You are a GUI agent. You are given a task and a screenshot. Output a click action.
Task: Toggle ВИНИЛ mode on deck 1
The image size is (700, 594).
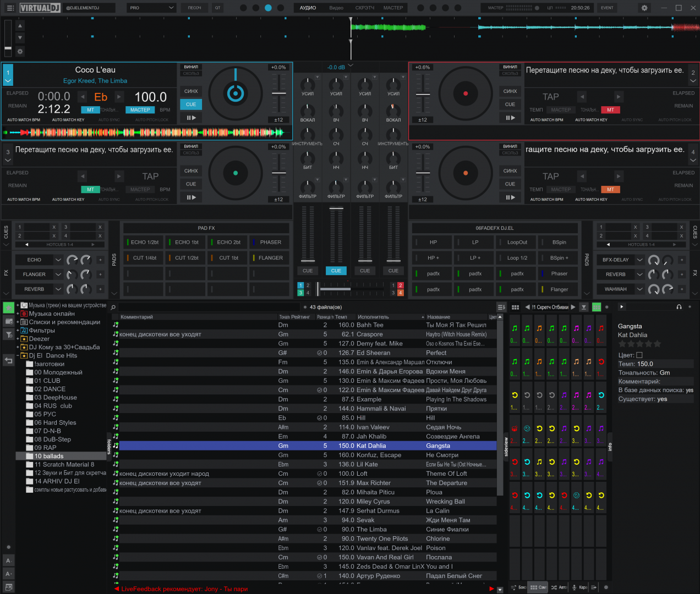(191, 67)
